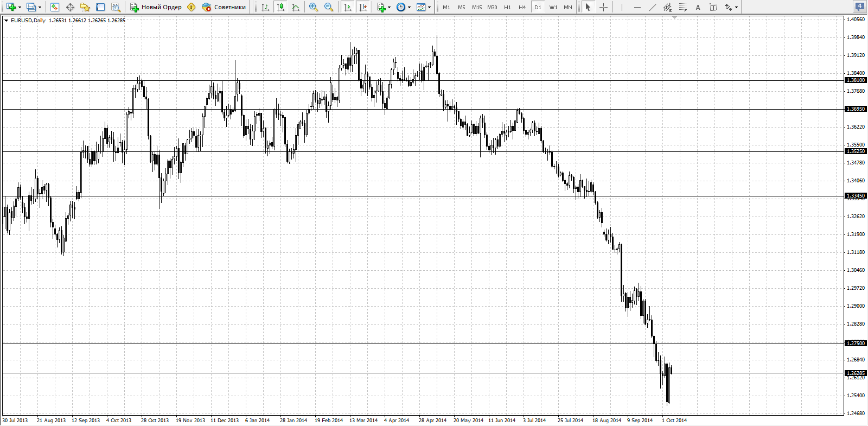
Task: Open the arrows objects menu
Action: [729, 7]
